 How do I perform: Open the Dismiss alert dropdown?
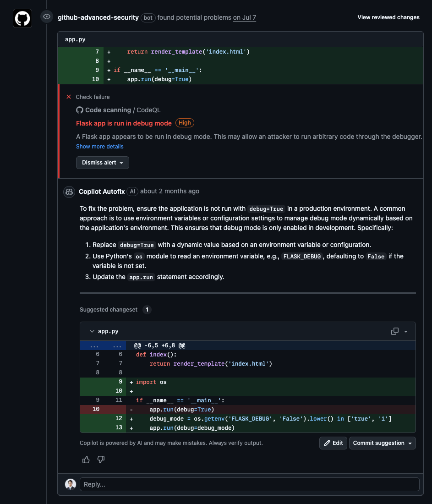tap(103, 163)
